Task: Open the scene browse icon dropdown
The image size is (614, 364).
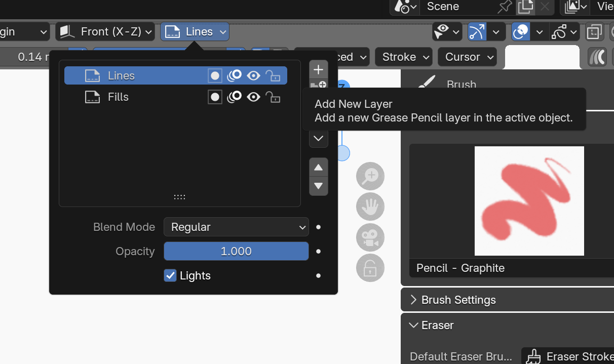Action: (405, 7)
